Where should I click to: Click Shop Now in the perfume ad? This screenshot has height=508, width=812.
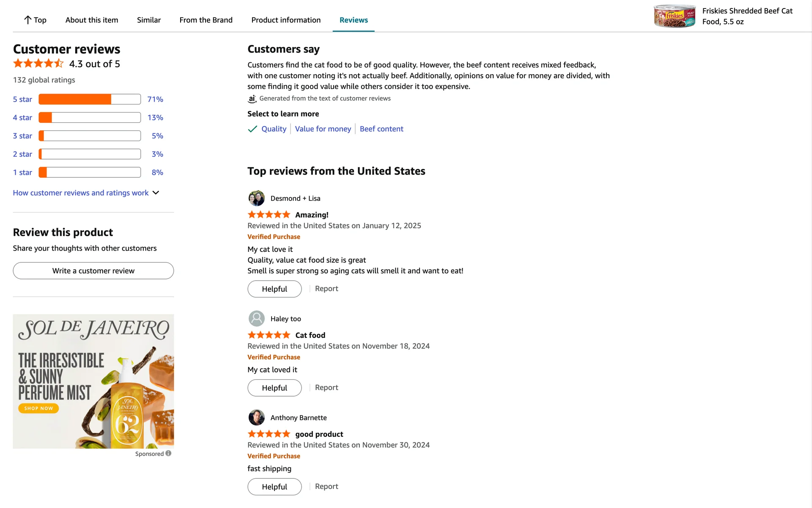click(38, 409)
